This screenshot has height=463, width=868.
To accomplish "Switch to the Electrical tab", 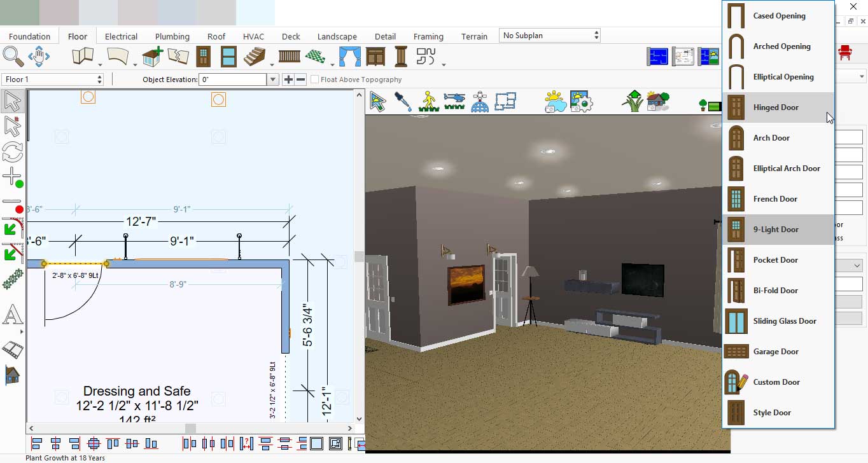I will [x=121, y=36].
